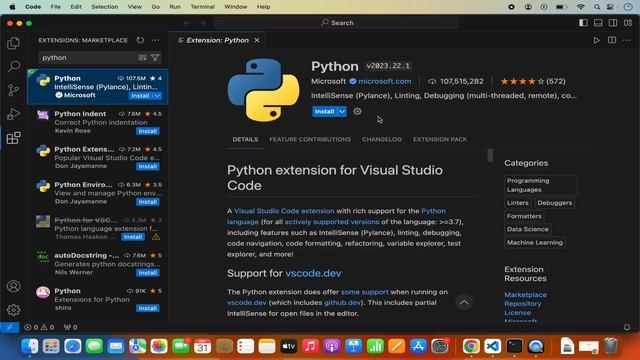Open the vscode.dev heading link
The height and width of the screenshot is (360, 640).
pos(313,273)
